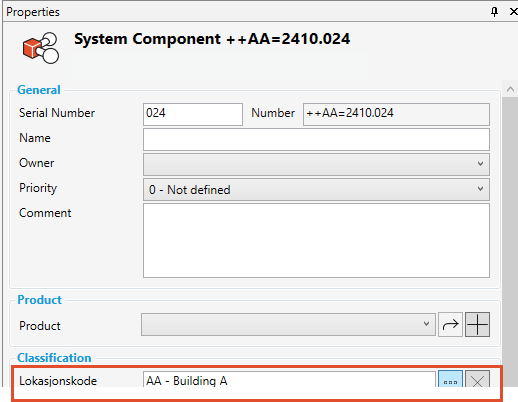Add a new product with plus button
518x402 pixels.
(x=477, y=324)
